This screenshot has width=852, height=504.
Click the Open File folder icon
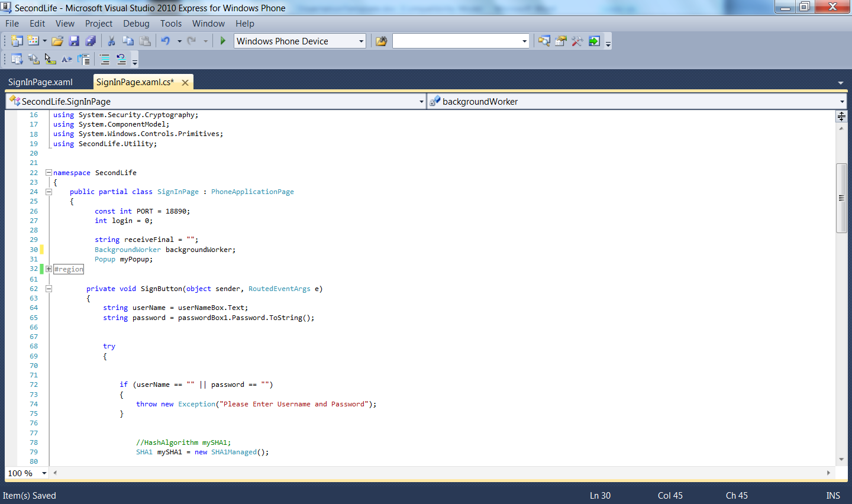click(57, 41)
